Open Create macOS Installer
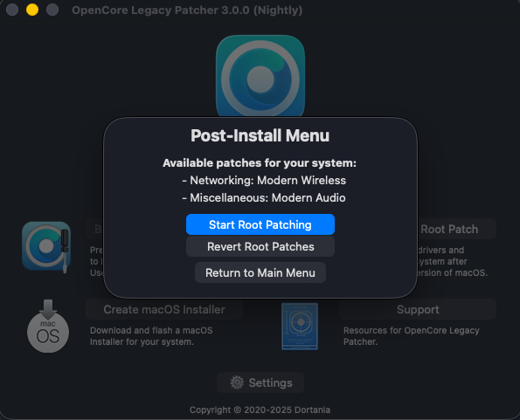Screen dimensions: 520x420 point(164,309)
